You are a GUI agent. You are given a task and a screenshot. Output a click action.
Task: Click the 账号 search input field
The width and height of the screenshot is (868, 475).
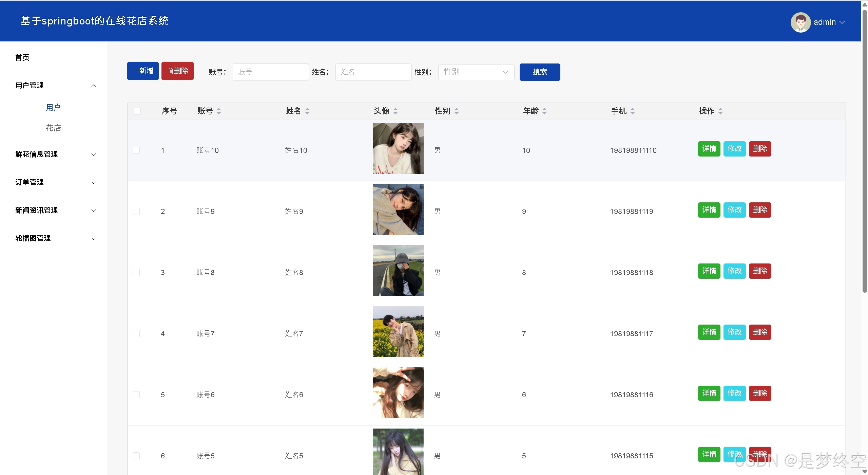point(270,72)
